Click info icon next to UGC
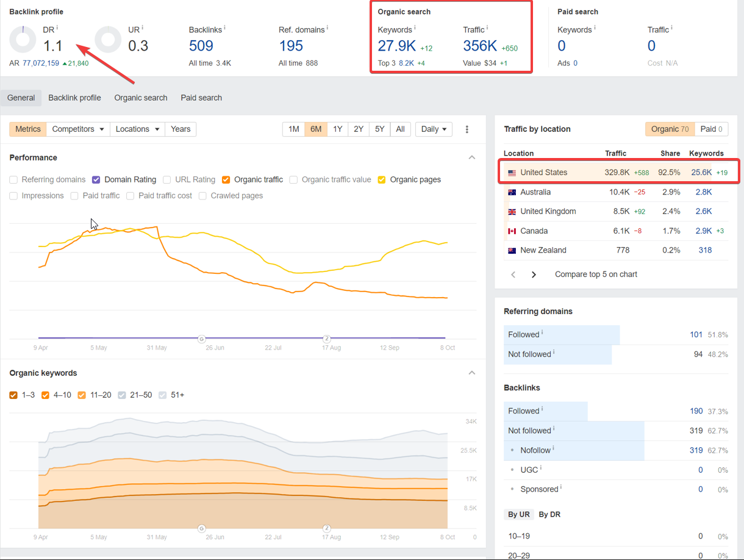744x560 pixels. (x=541, y=468)
